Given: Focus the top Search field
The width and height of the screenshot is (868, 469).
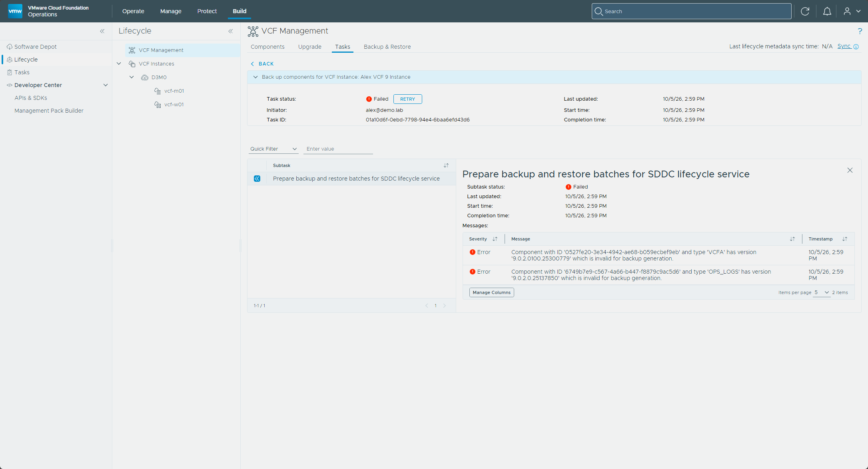Looking at the screenshot, I should pos(691,11).
